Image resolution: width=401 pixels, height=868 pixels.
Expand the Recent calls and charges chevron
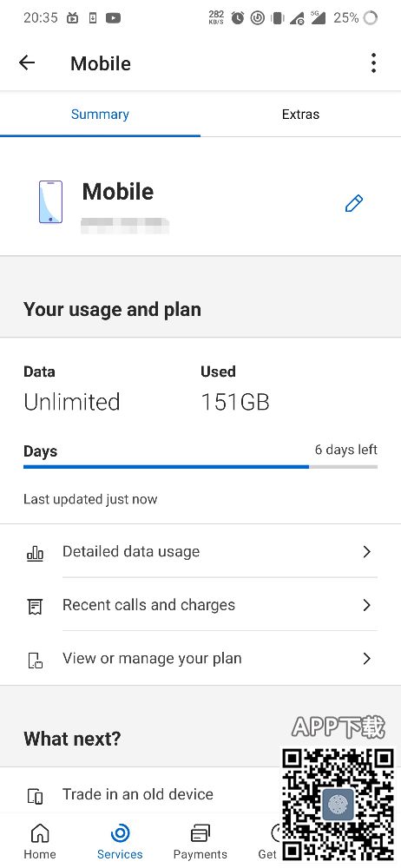pos(366,605)
